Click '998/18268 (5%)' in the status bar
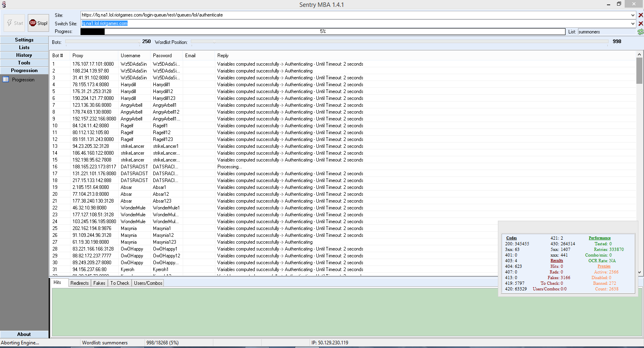Screen dimensions: 644x348 [162, 343]
